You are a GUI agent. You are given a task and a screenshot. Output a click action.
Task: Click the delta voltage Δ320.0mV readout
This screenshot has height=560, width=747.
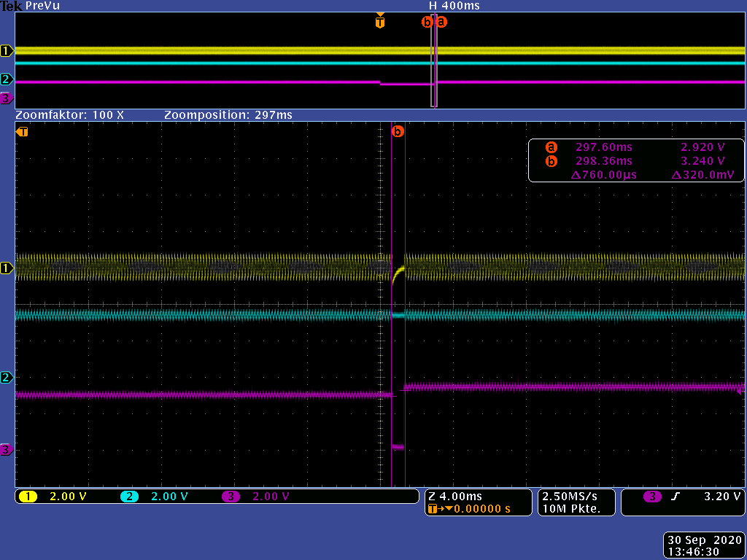click(703, 175)
